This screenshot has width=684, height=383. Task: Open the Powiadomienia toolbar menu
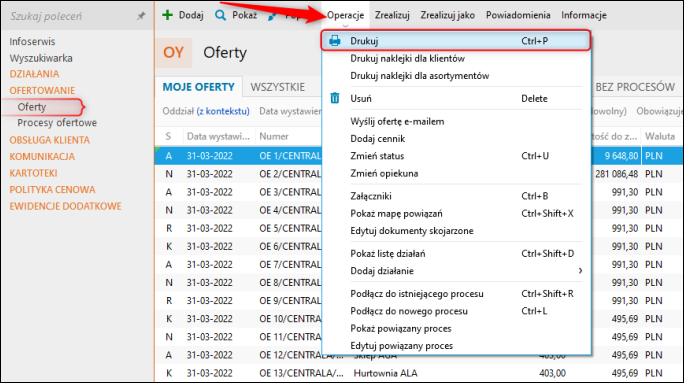518,15
